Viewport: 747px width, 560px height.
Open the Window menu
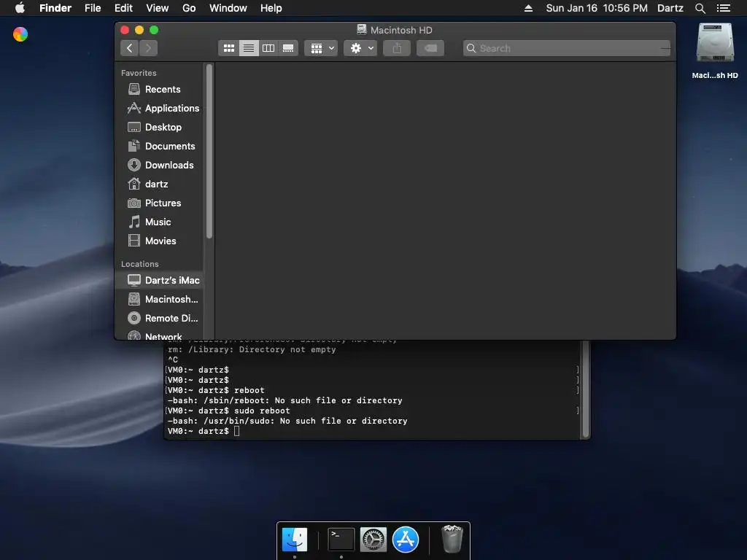(x=228, y=8)
